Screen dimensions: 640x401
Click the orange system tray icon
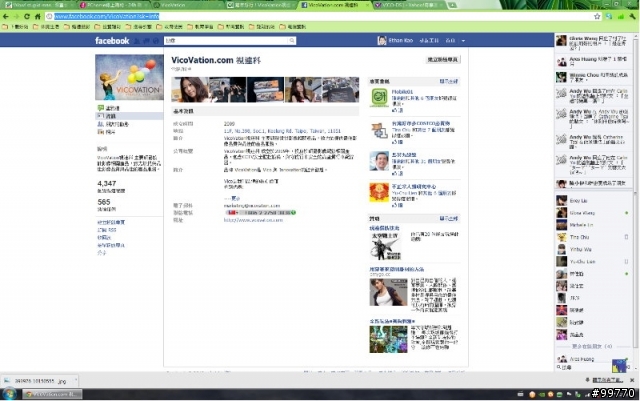coord(532,394)
